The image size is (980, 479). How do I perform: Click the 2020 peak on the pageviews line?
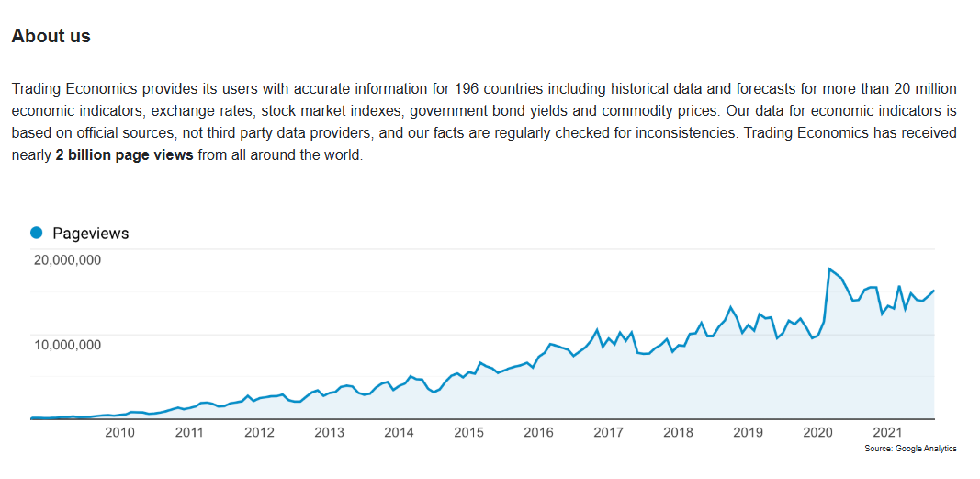(x=829, y=268)
